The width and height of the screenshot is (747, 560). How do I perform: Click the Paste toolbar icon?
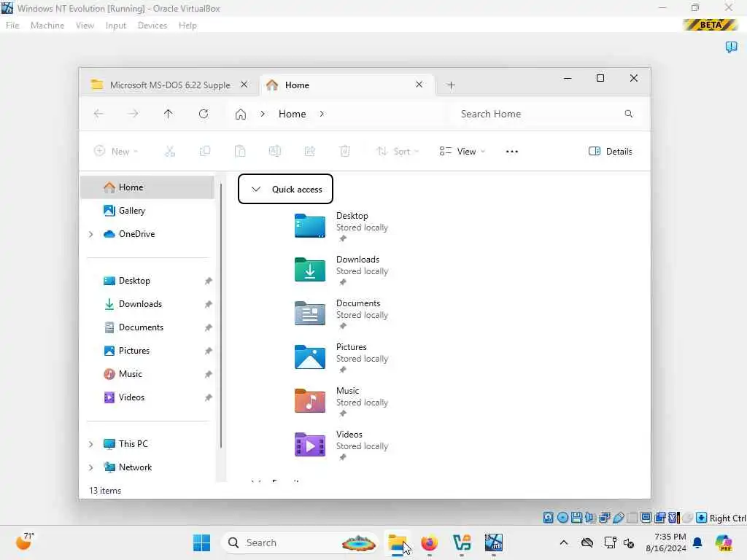pyautogui.click(x=240, y=152)
